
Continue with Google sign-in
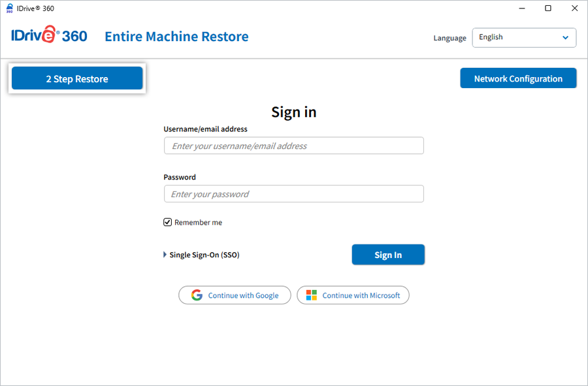coord(235,295)
